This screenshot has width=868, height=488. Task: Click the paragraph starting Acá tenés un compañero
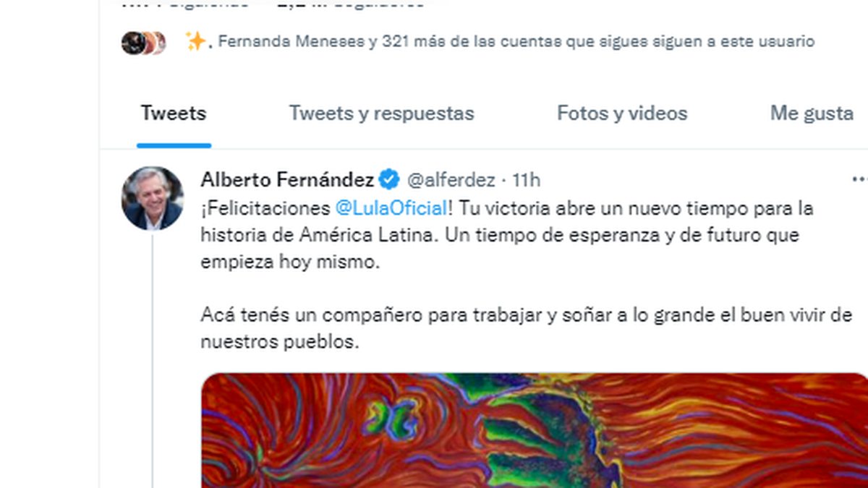[527, 329]
